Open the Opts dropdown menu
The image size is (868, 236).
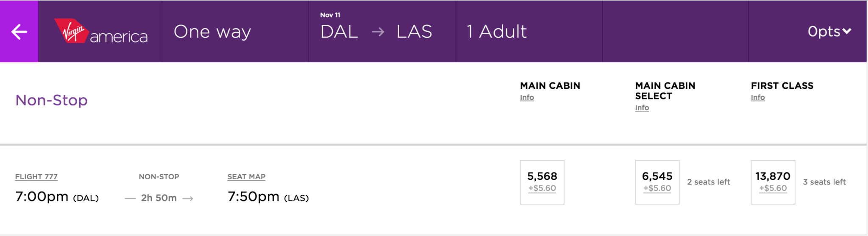(x=829, y=32)
